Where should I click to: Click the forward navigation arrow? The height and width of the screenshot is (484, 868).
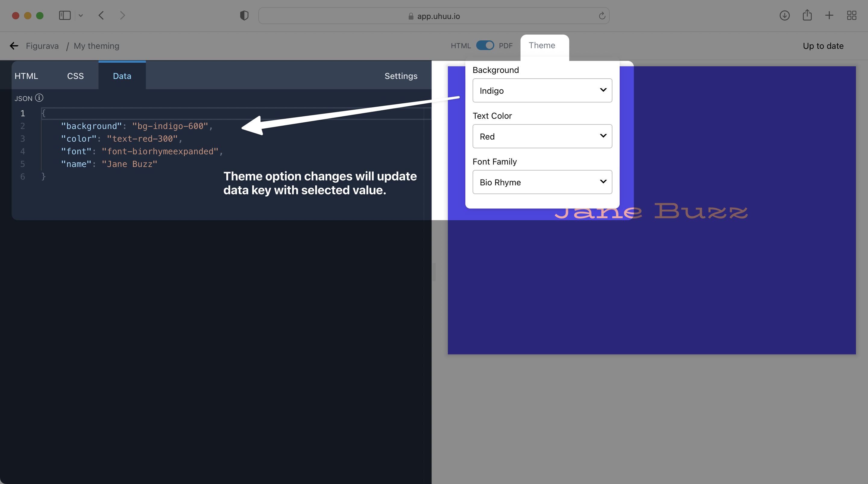[122, 15]
